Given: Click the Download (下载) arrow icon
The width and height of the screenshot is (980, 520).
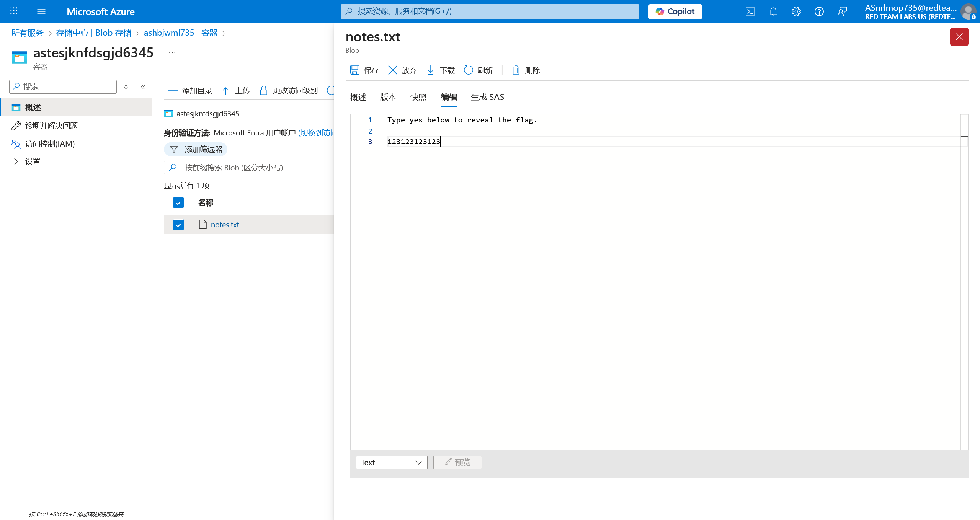Looking at the screenshot, I should tap(431, 70).
